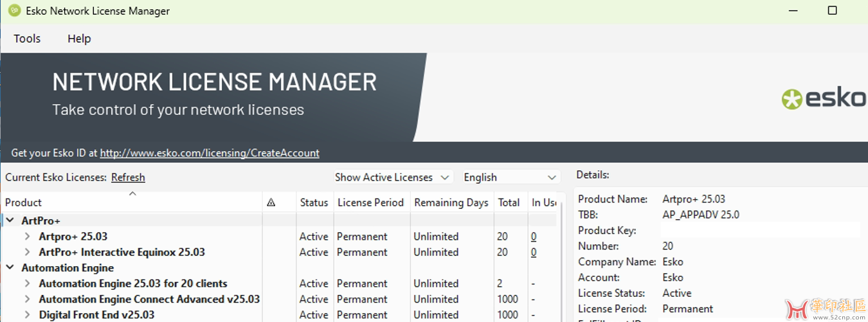
Task: Click Permanent period of Digital Front End v25.03
Action: (x=362, y=315)
